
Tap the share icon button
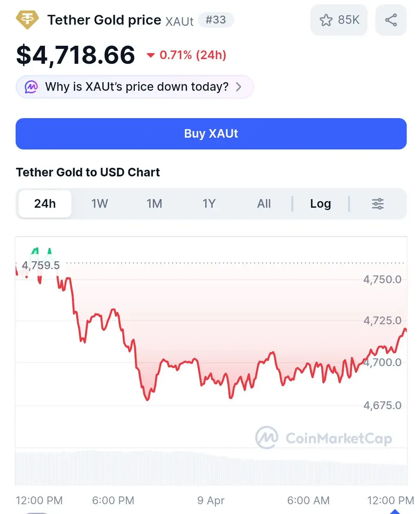(390, 20)
